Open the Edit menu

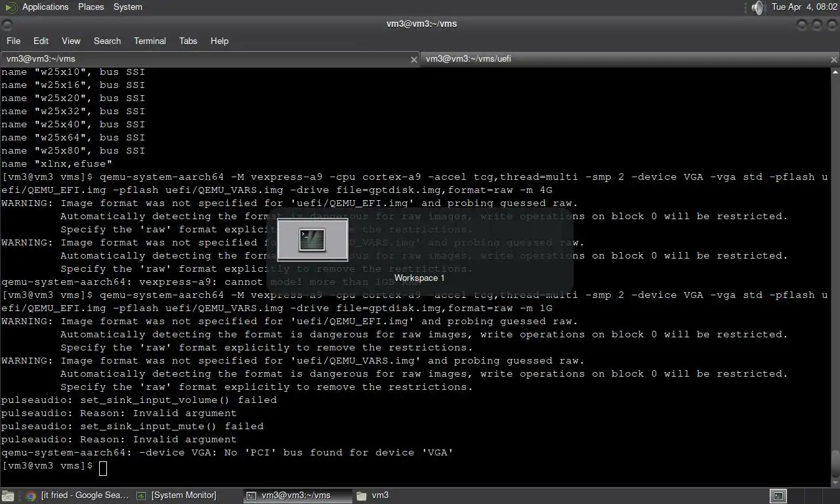41,41
